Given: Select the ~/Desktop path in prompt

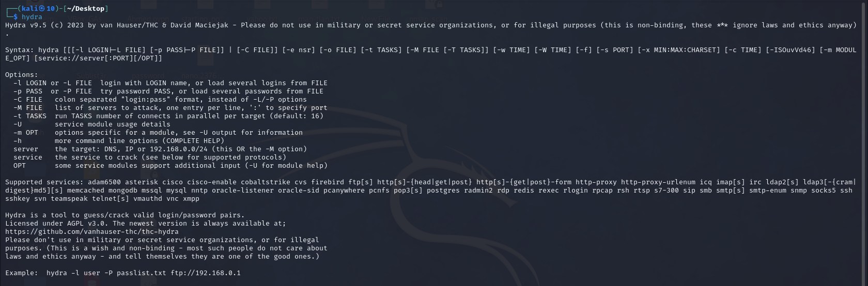Looking at the screenshot, I should click(x=86, y=9).
